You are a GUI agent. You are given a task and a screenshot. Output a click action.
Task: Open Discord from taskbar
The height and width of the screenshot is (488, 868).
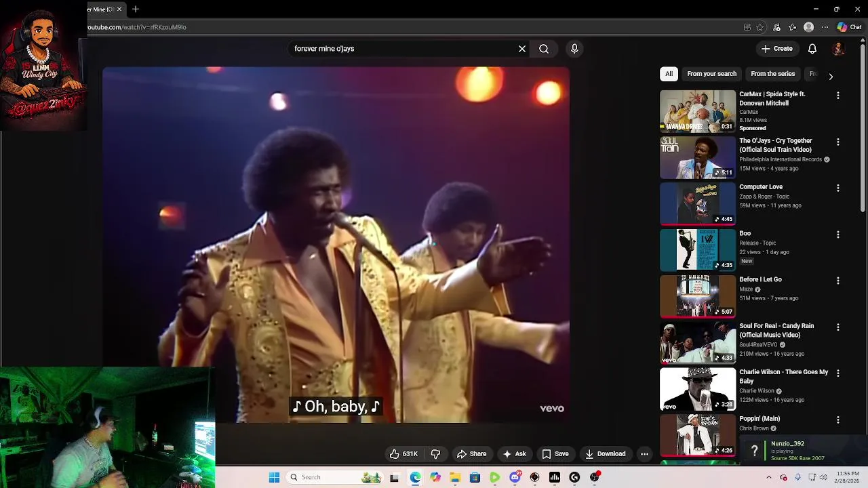click(x=515, y=477)
